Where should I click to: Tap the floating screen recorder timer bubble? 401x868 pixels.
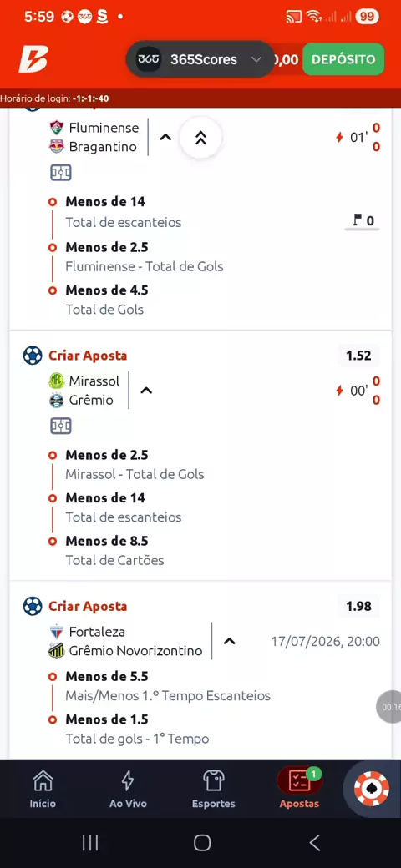coord(389,707)
